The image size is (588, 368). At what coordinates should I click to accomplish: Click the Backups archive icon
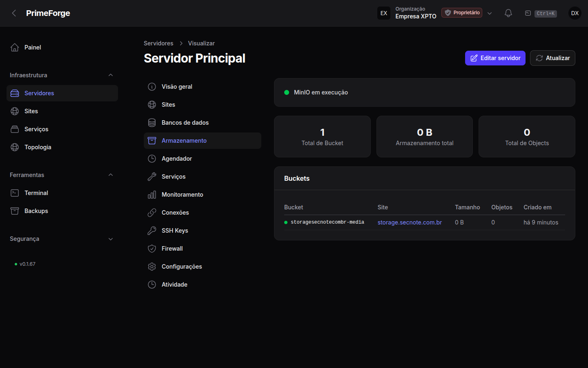(15, 211)
